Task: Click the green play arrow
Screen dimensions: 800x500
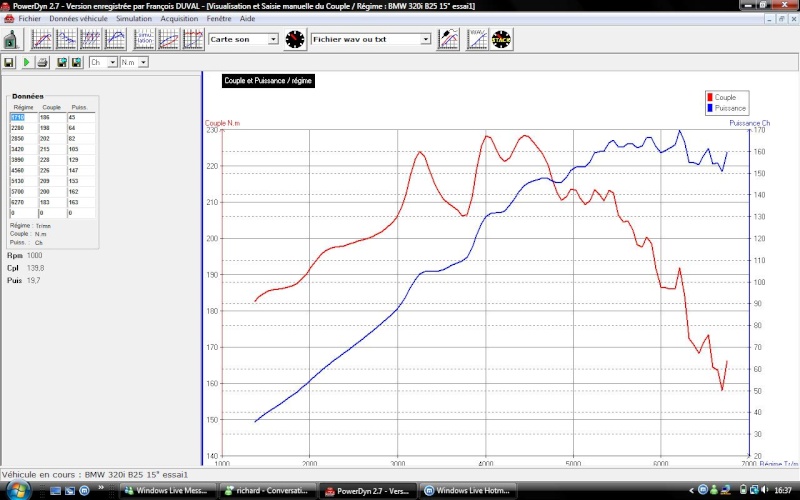Action: point(26,62)
